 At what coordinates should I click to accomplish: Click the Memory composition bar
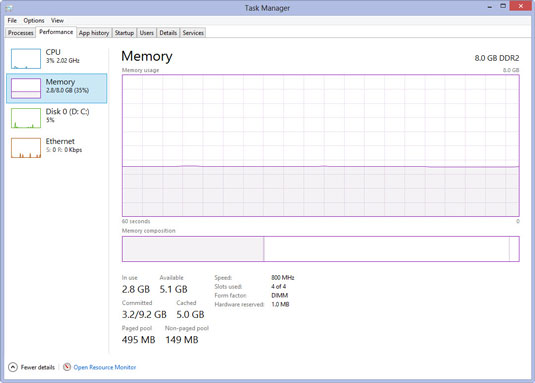(x=321, y=249)
